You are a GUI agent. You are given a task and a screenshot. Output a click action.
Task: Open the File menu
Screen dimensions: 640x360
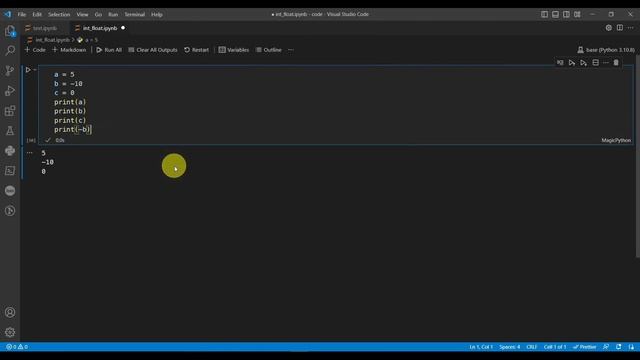click(22, 14)
